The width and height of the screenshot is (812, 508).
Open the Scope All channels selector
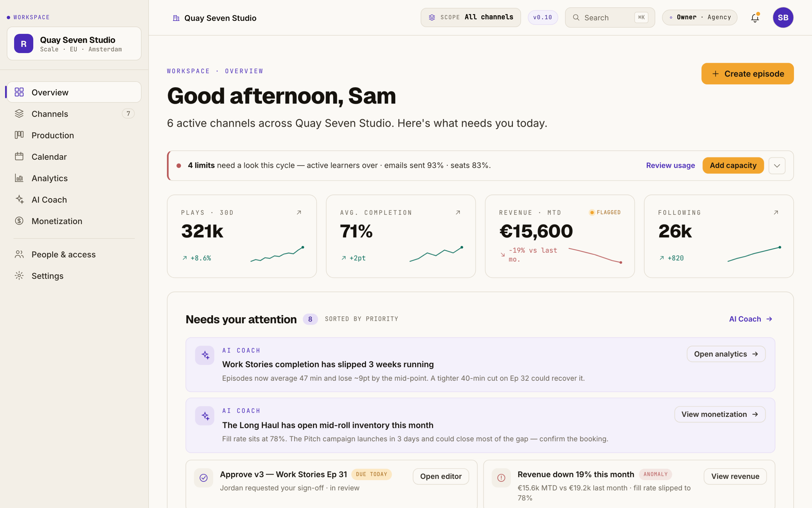[x=471, y=17]
